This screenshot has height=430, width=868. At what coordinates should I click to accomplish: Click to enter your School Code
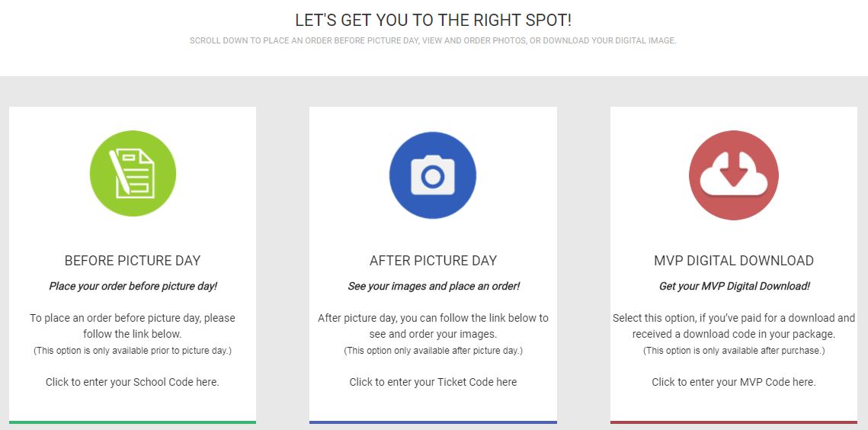tap(133, 382)
